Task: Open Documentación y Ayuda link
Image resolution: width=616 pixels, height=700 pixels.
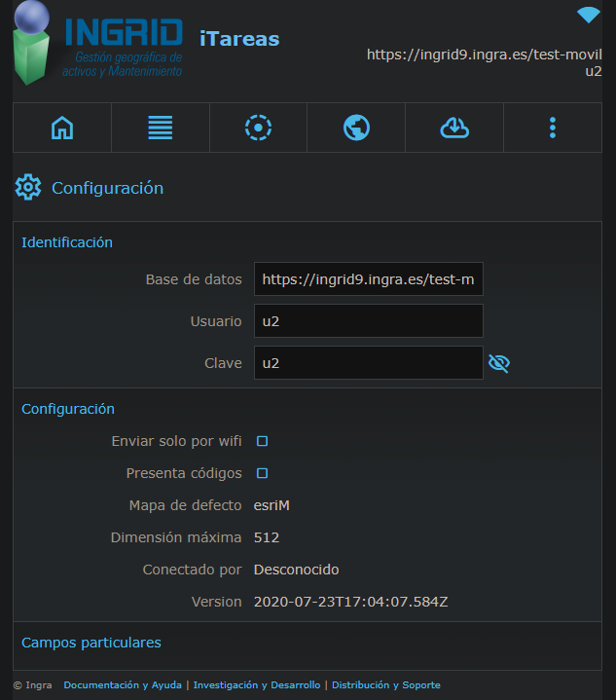Action: [123, 685]
